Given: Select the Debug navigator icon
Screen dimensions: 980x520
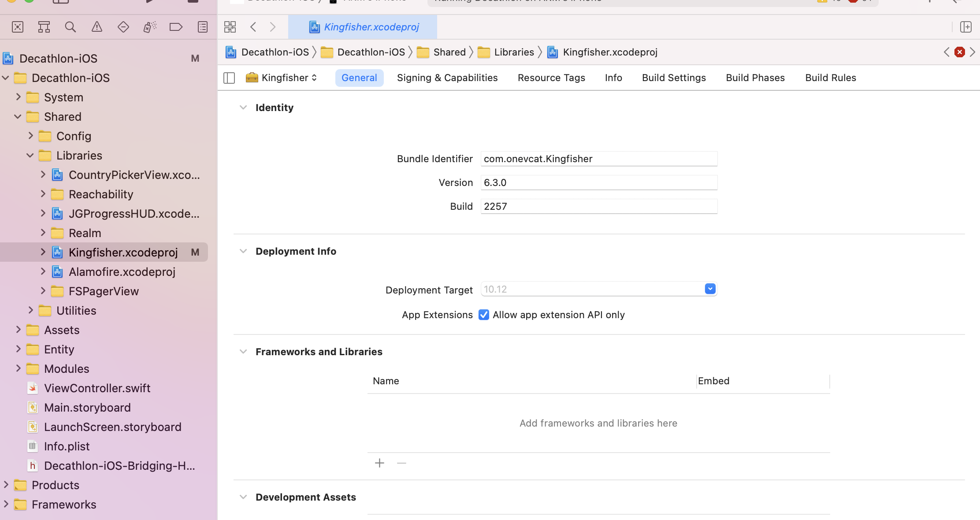Looking at the screenshot, I should pos(150,27).
